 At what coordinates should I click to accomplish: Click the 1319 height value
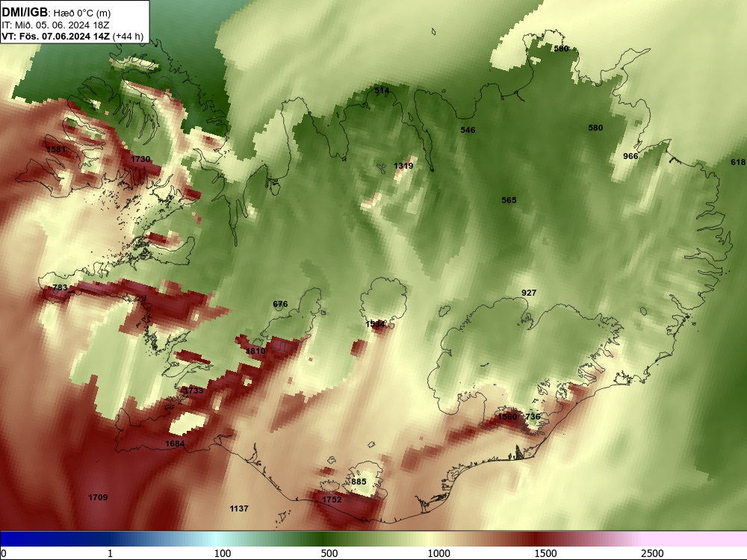(x=403, y=166)
